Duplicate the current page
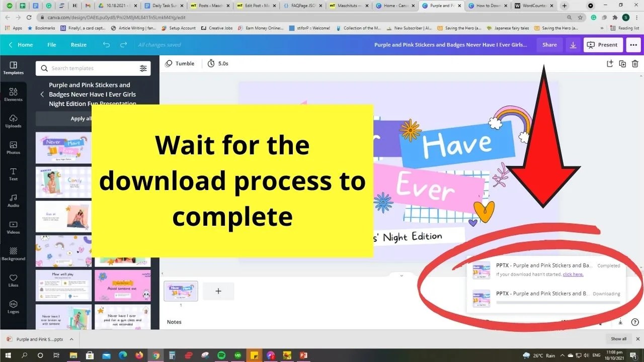 click(x=622, y=63)
